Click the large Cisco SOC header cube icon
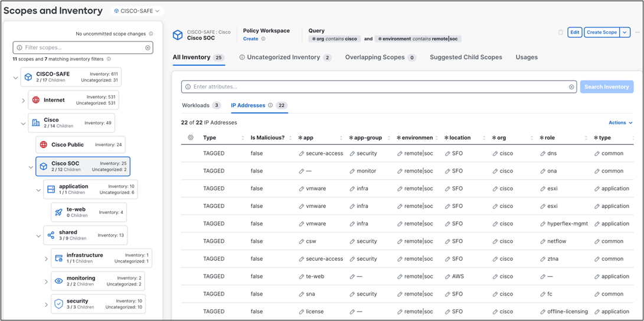Image resolution: width=644 pixels, height=321 pixels. pyautogui.click(x=178, y=35)
